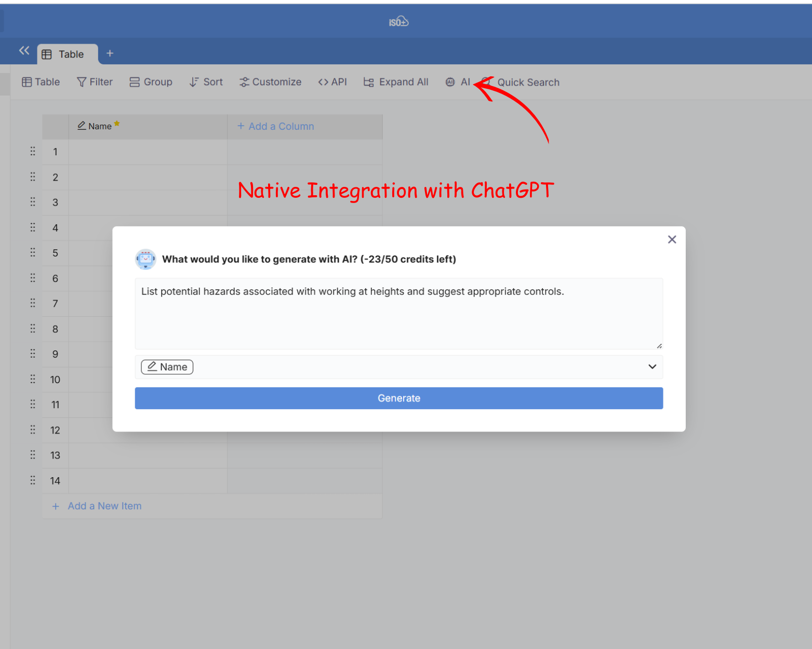Open the Table view dropdown in toolbar
The height and width of the screenshot is (649, 812).
click(41, 82)
